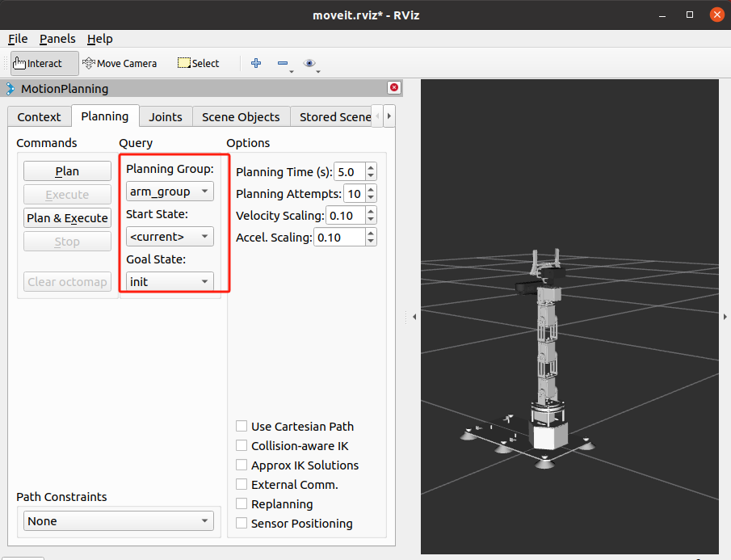Enable Approx IK Solutions checkbox

pos(242,465)
